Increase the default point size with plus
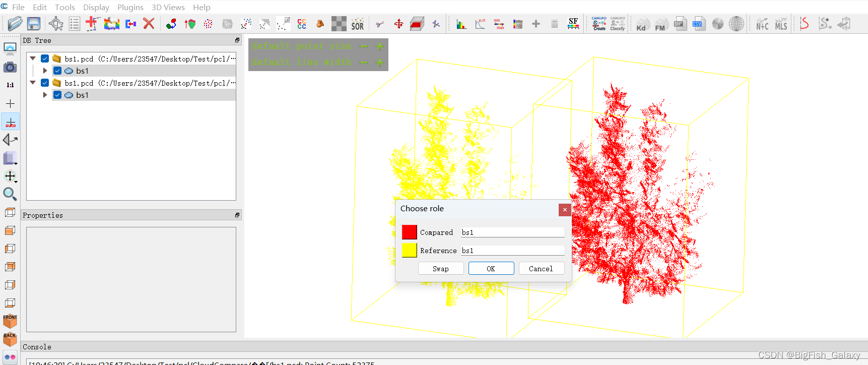Image resolution: width=868 pixels, height=365 pixels. pos(380,46)
